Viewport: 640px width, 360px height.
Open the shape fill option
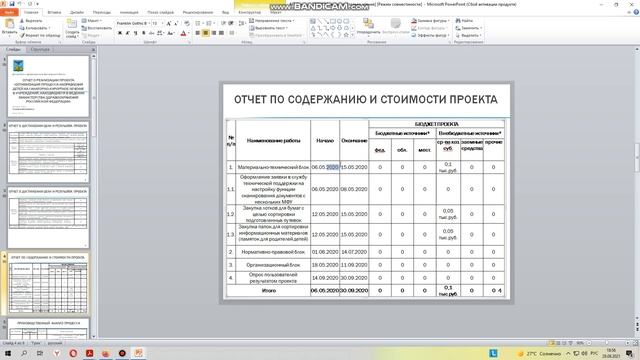(x=430, y=20)
